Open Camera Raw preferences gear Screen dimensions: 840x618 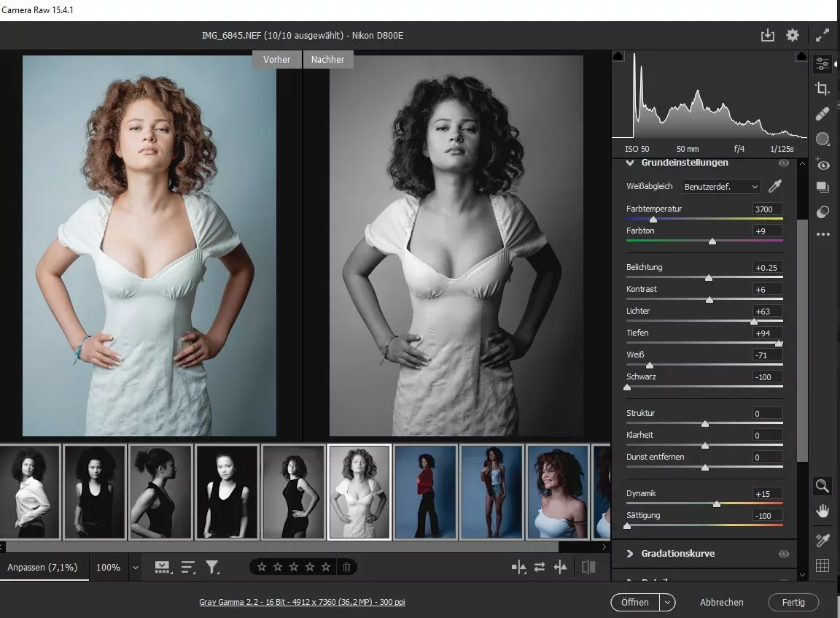793,35
